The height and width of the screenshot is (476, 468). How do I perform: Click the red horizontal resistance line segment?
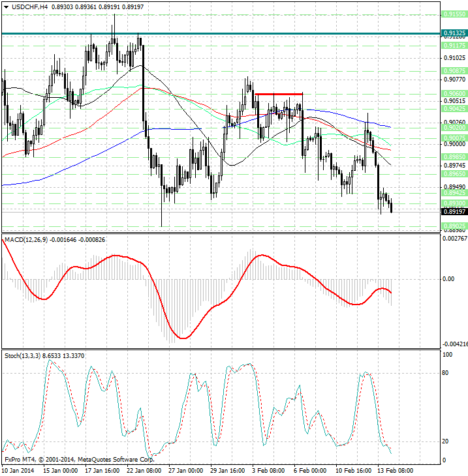point(279,94)
